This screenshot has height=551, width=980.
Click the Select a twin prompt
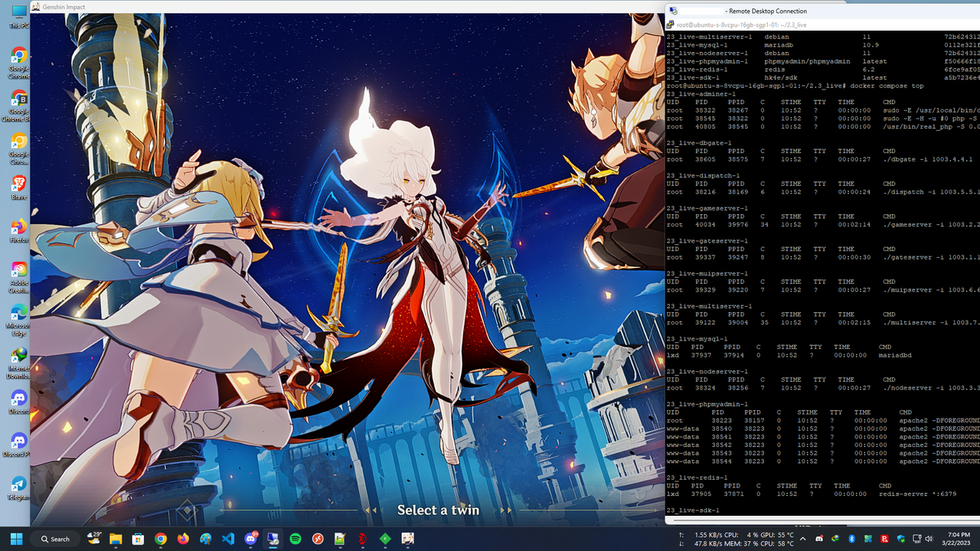pos(438,510)
